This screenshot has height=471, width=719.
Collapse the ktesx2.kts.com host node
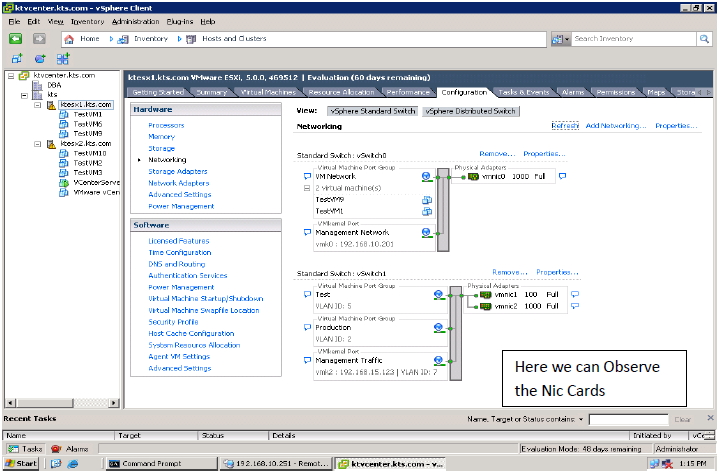click(x=38, y=144)
